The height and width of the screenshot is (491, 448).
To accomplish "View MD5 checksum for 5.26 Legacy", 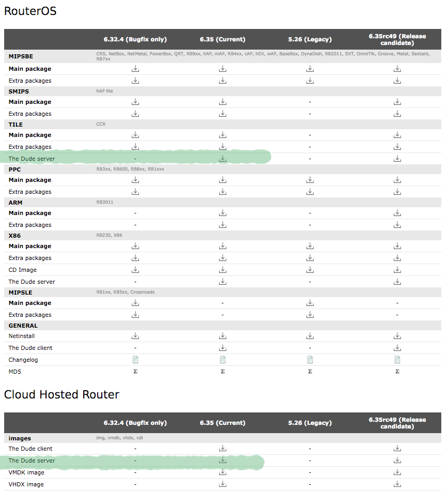I will (310, 372).
